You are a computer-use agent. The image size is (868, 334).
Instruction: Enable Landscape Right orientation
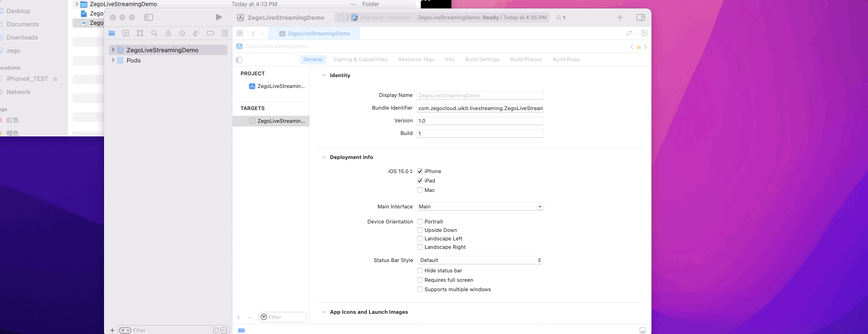[x=420, y=247]
